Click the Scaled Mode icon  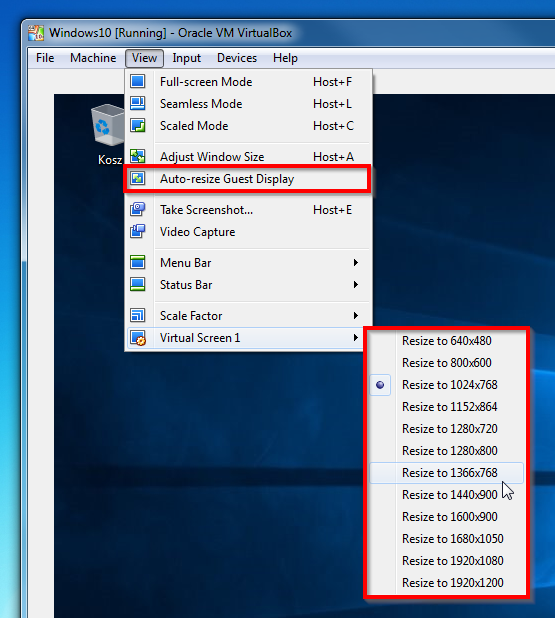click(138, 125)
